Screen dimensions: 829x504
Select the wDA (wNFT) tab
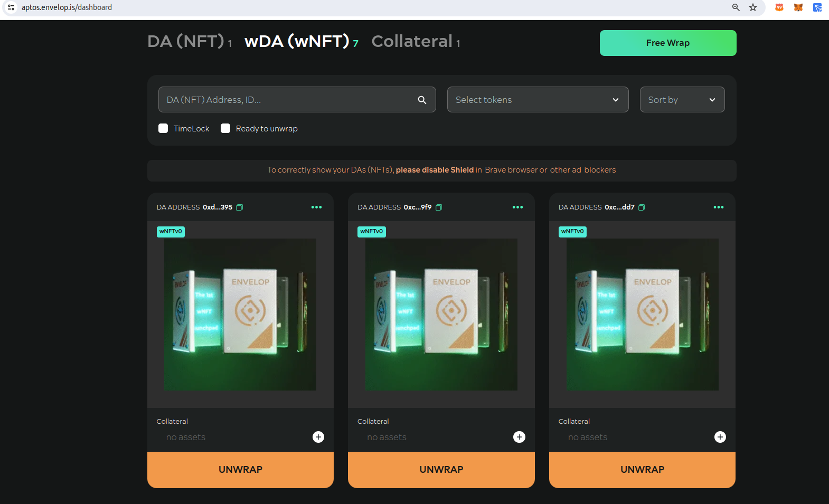[x=302, y=41]
